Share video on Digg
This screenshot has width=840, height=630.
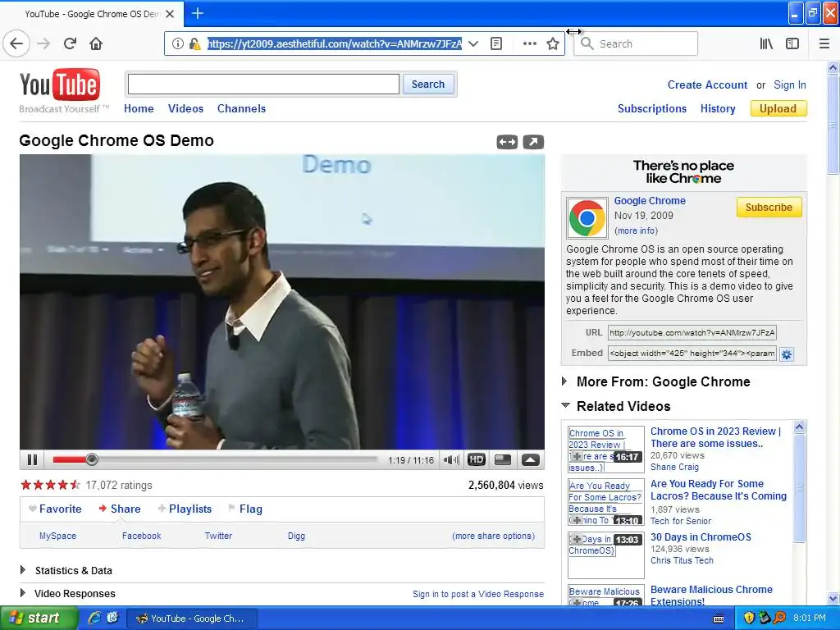point(296,536)
